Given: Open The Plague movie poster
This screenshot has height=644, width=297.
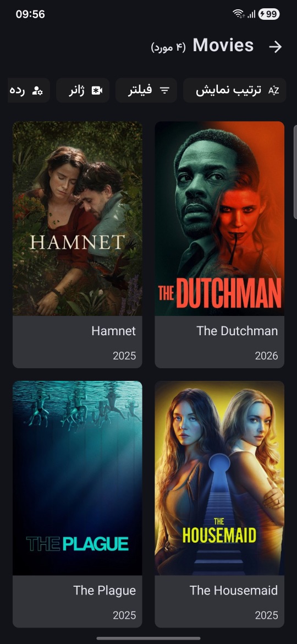Looking at the screenshot, I should coord(78,478).
